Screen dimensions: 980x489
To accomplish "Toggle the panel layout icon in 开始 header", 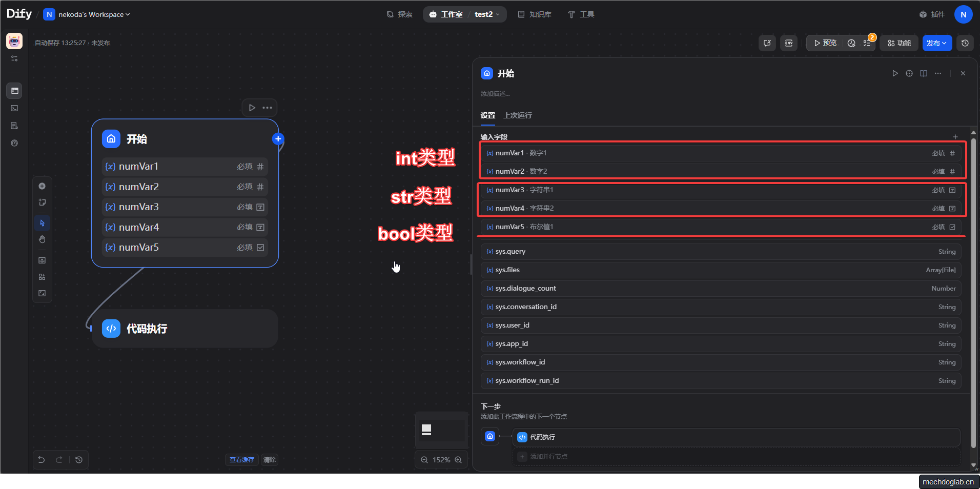I will pyautogui.click(x=924, y=73).
